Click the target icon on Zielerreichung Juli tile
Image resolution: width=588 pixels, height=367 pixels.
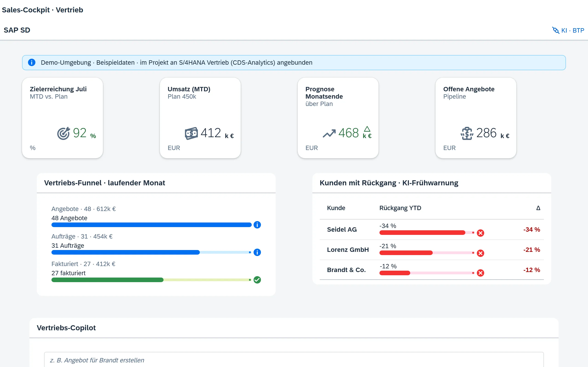click(x=63, y=133)
